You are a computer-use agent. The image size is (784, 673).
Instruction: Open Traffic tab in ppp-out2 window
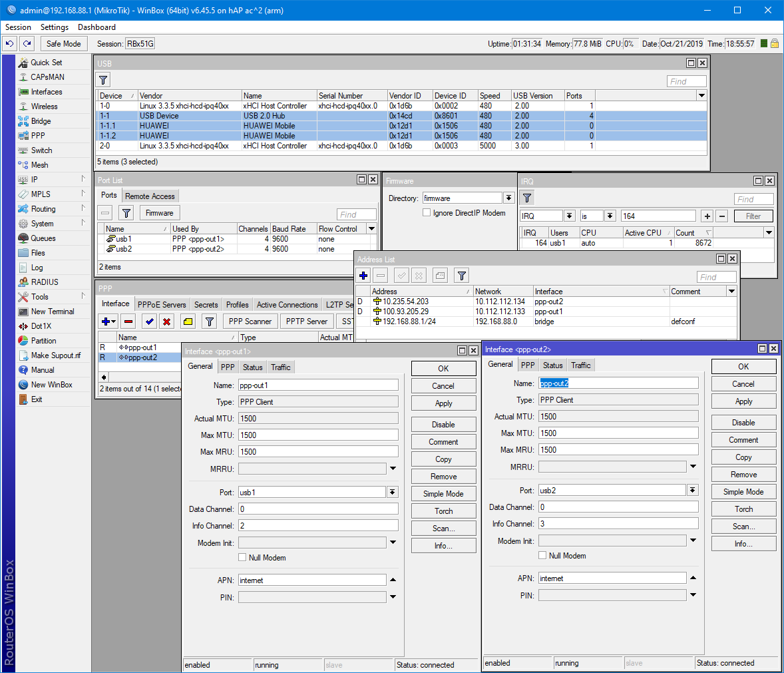tap(580, 365)
